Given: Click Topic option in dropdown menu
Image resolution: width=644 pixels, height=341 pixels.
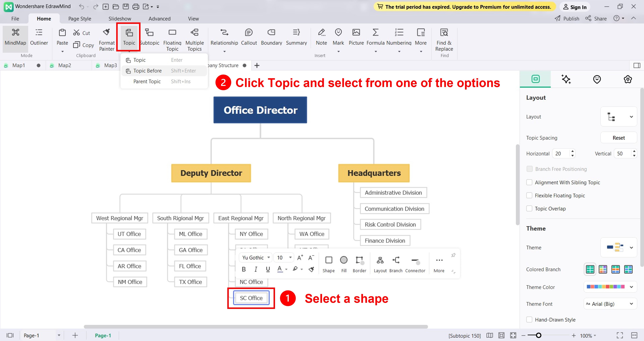Looking at the screenshot, I should tap(139, 60).
